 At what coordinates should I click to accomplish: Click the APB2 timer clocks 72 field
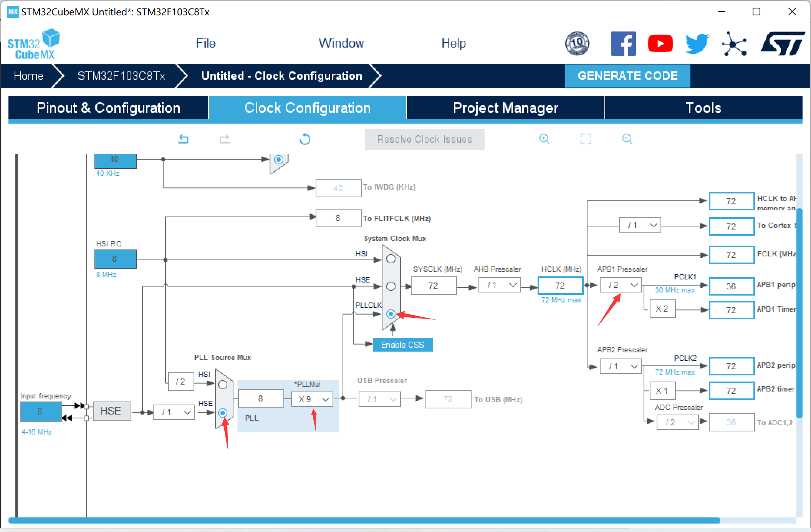coord(732,391)
